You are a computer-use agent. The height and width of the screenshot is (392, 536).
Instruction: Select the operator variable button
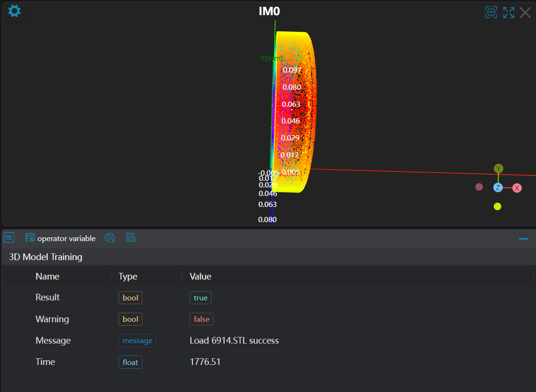(61, 238)
